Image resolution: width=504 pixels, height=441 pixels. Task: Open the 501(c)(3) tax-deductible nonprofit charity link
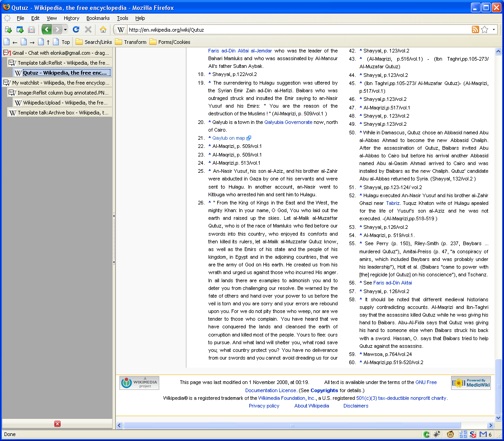[x=401, y=398]
